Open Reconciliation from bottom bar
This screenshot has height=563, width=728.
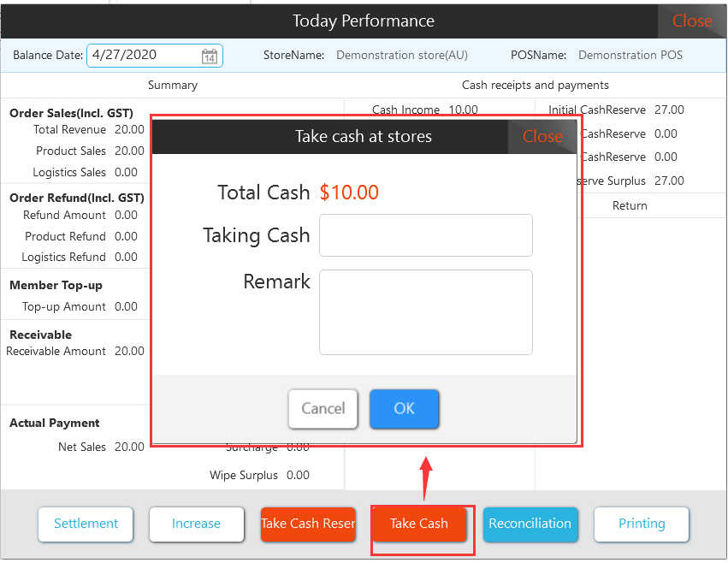coord(530,524)
